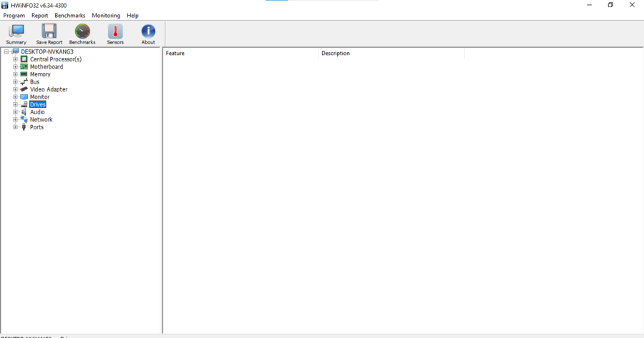
Task: Select the Network tree label
Action: (41, 119)
